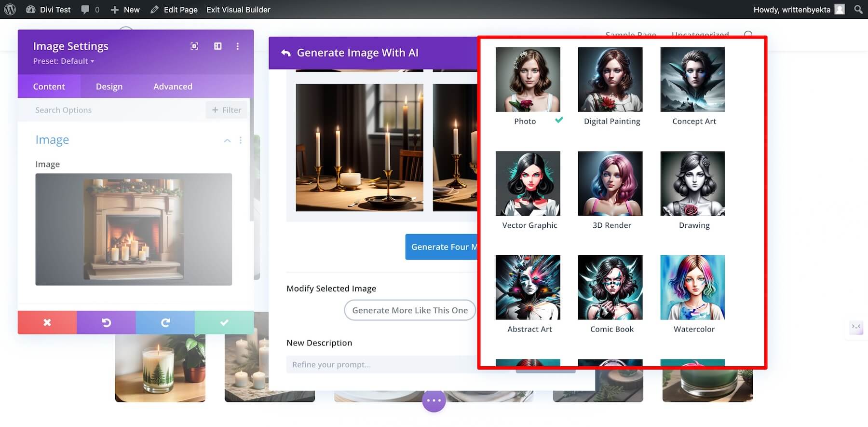Image resolution: width=868 pixels, height=427 pixels.
Task: Click the Filter button
Action: (x=226, y=110)
